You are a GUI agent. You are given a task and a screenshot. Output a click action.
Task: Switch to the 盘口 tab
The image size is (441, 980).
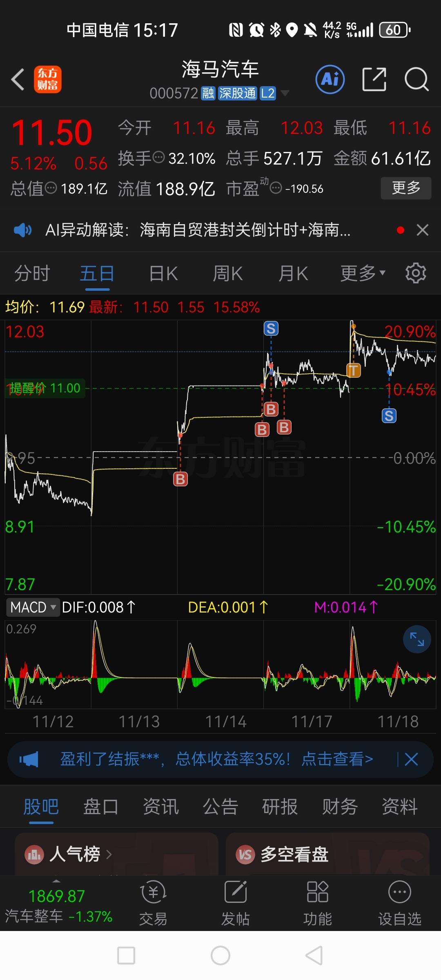tap(101, 807)
